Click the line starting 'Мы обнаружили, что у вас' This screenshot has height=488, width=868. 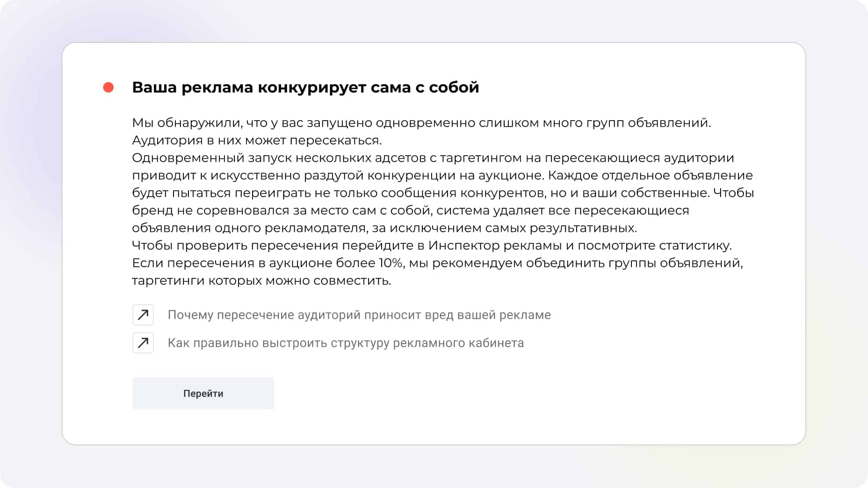pos(421,122)
